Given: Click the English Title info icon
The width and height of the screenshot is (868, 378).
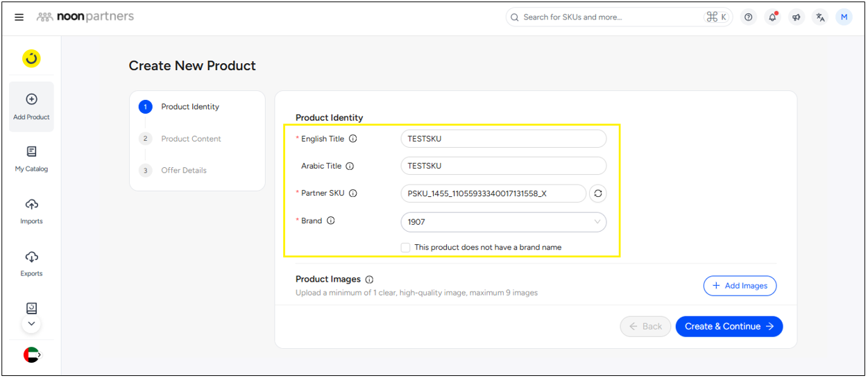Looking at the screenshot, I should (x=352, y=139).
